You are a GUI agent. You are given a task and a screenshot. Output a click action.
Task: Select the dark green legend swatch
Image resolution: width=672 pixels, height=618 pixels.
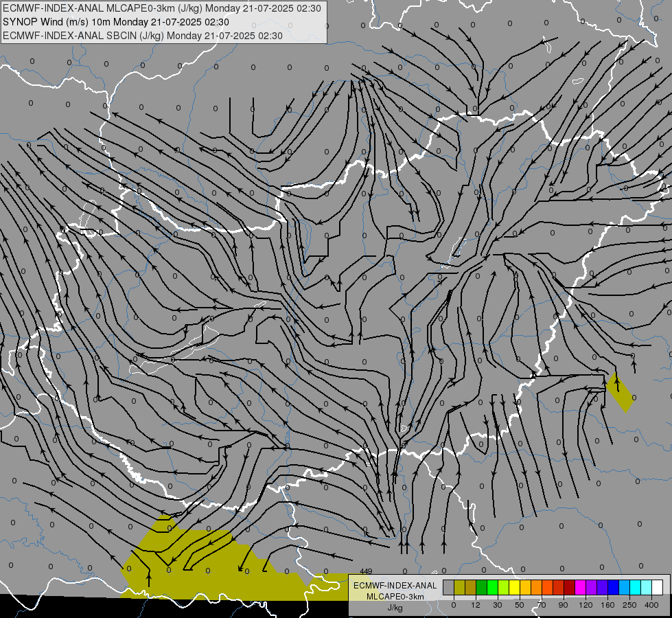point(481,587)
